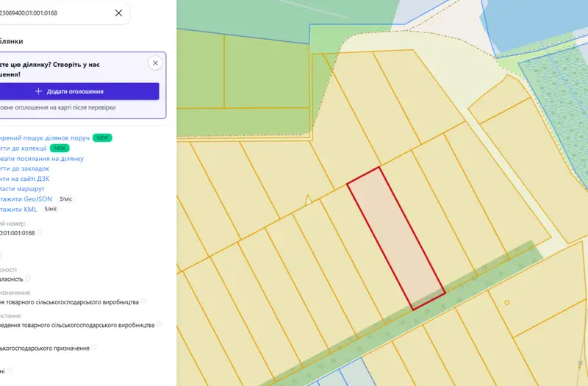Save the parcel to a collection
This screenshot has width=588, height=386.
24,149
